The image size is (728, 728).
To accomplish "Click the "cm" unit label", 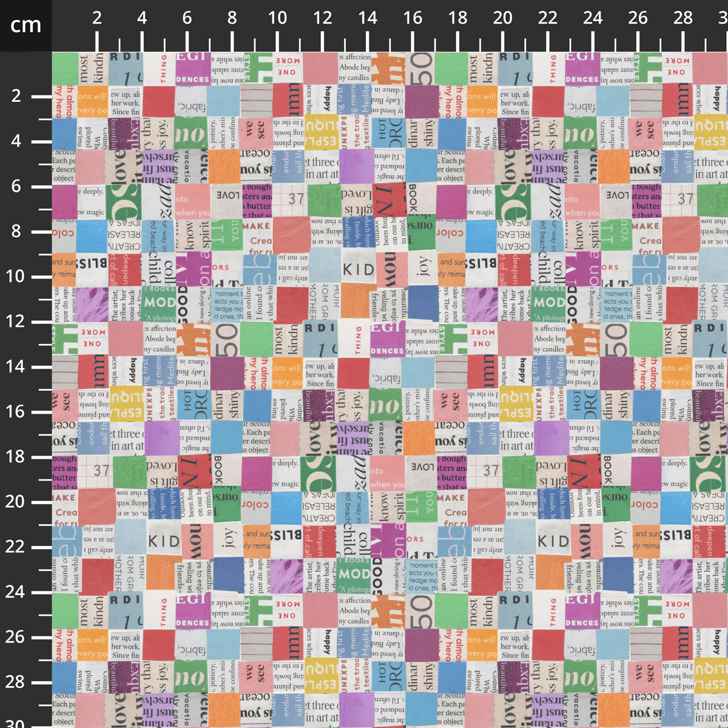I will [x=25, y=25].
